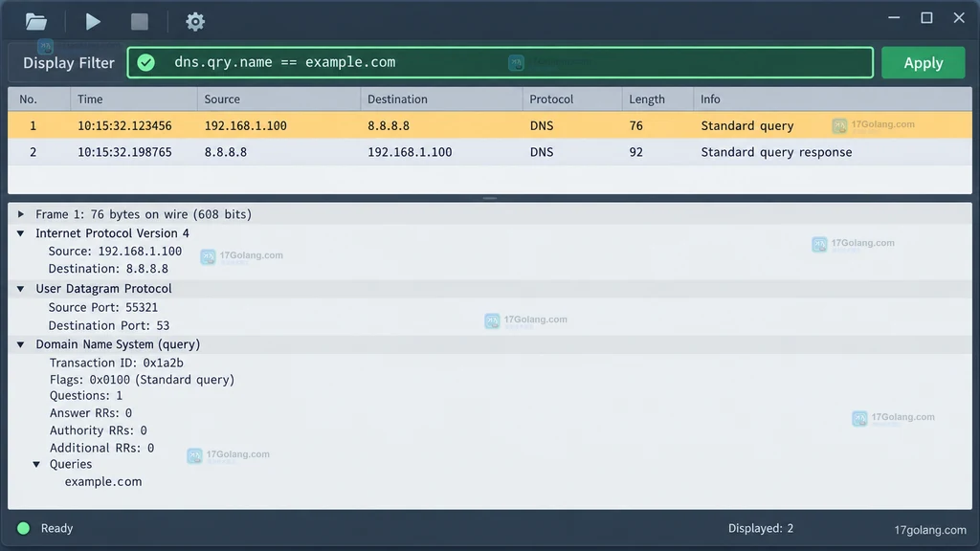Select Destination: 8.8.8.8 in details pane
The image size is (980, 551).
click(x=108, y=269)
